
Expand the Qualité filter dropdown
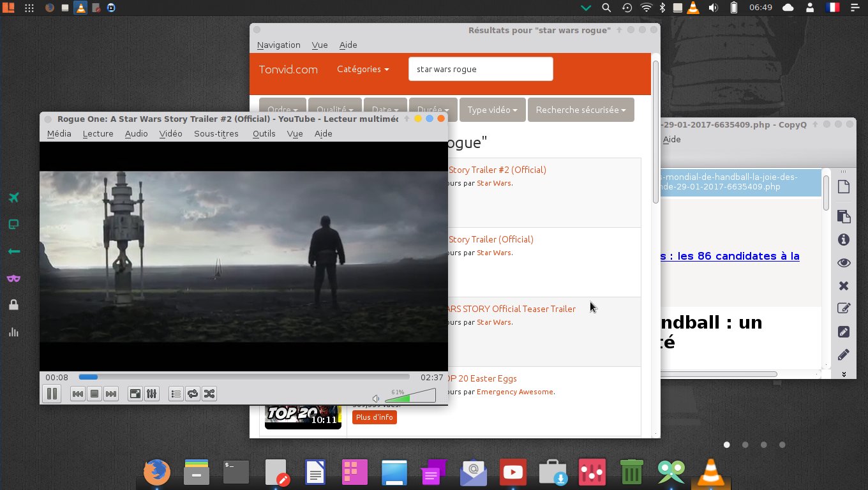click(335, 110)
